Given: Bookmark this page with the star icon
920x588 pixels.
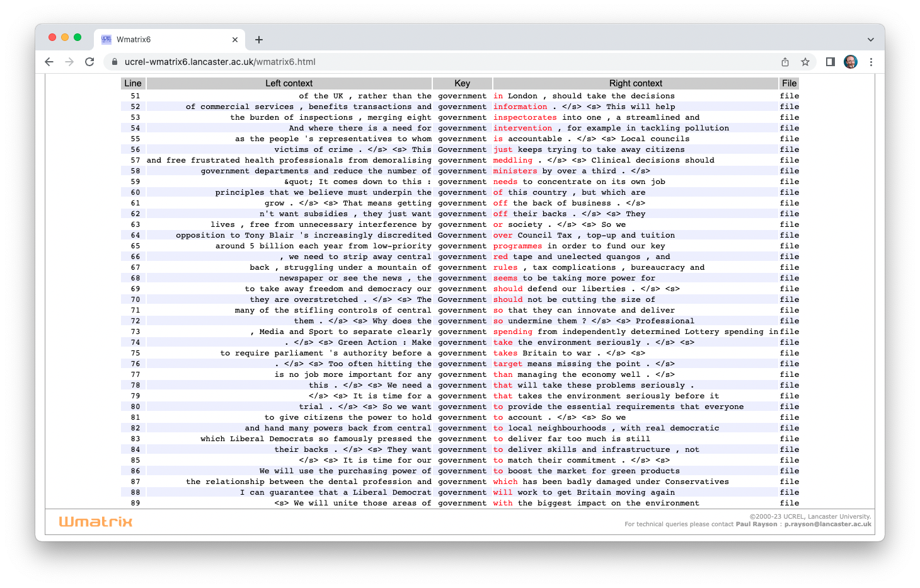Looking at the screenshot, I should 805,62.
